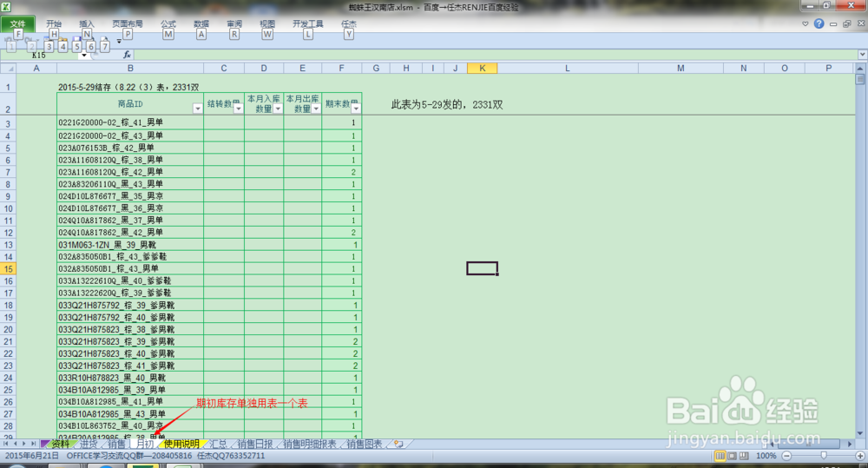Select the 开发工具 ribbon tab
The height and width of the screenshot is (468, 868).
pos(308,23)
